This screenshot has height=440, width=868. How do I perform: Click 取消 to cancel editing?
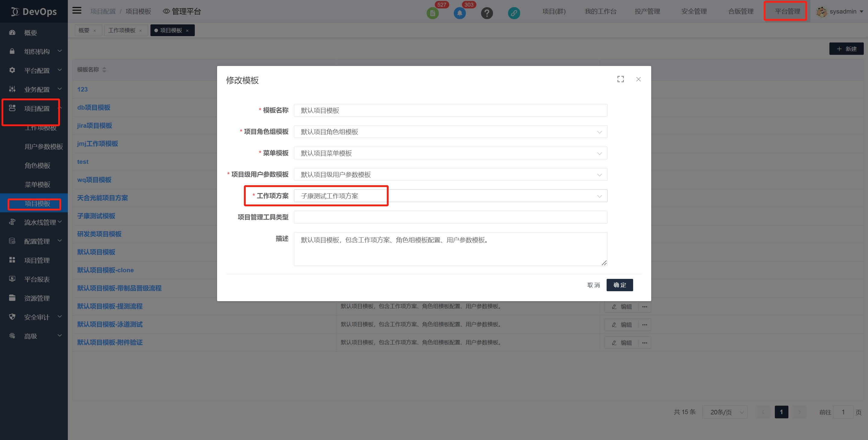[593, 285]
